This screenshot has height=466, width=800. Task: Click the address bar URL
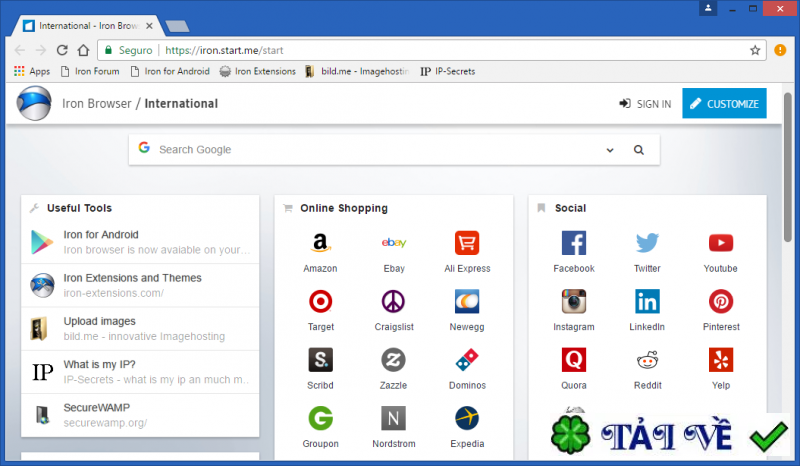(224, 50)
